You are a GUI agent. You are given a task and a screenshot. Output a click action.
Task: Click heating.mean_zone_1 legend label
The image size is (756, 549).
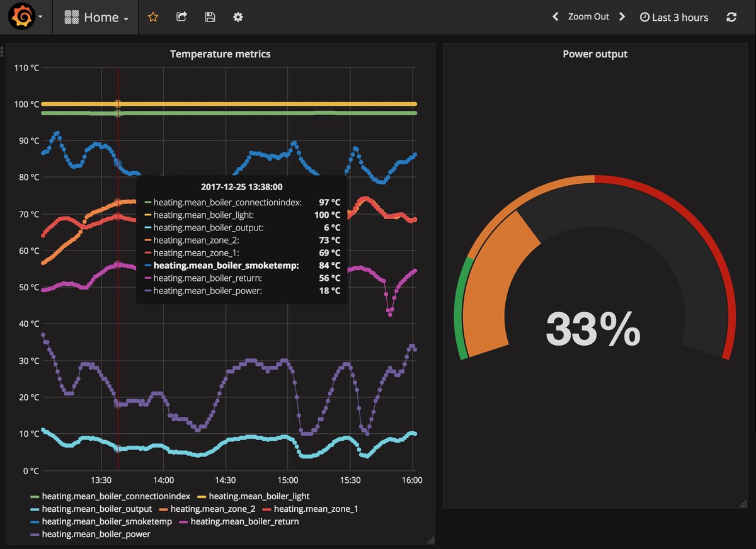[x=316, y=509]
